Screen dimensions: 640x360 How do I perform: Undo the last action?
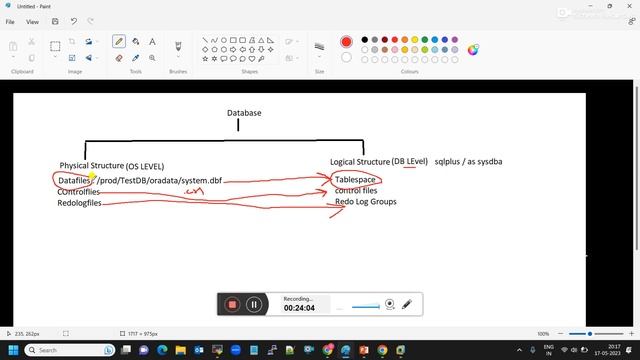pyautogui.click(x=73, y=22)
